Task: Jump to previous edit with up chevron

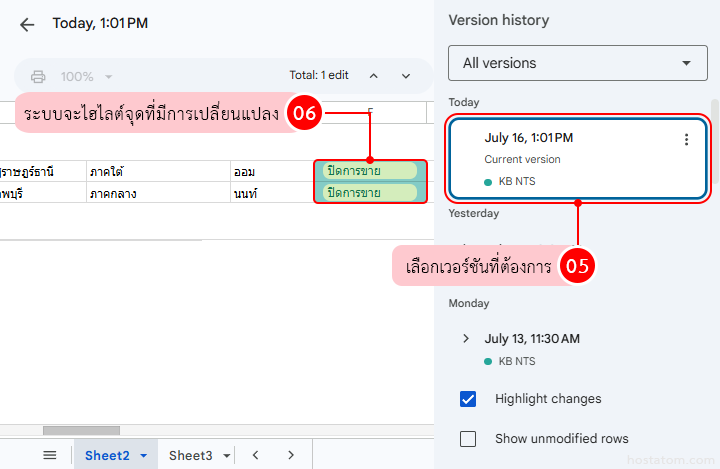Action: tap(374, 76)
